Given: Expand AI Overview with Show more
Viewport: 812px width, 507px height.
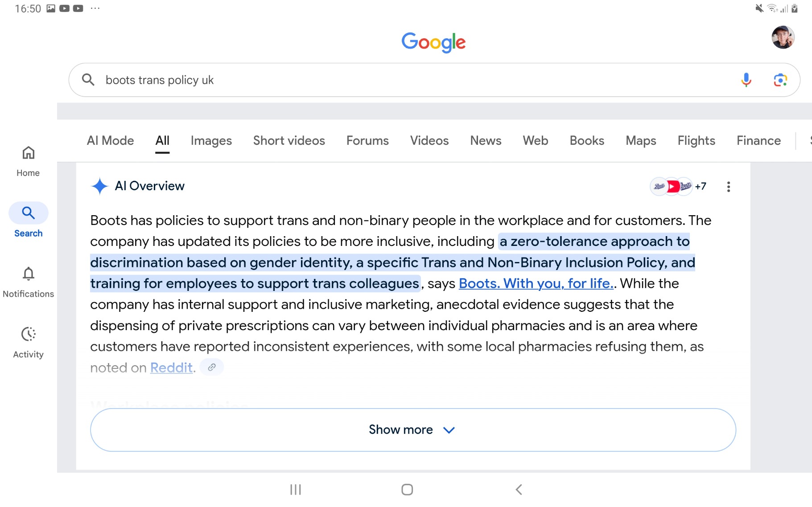Looking at the screenshot, I should [x=412, y=430].
